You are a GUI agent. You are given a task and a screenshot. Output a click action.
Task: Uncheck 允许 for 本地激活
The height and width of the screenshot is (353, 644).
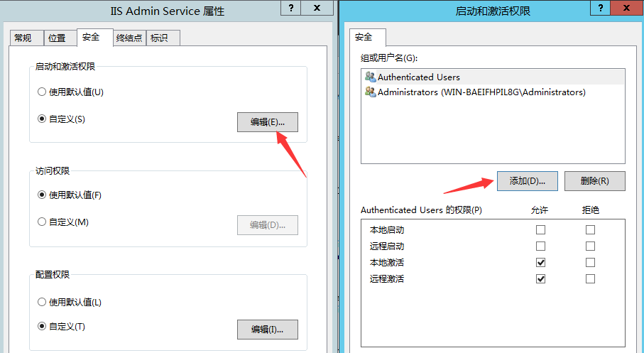pyautogui.click(x=541, y=263)
